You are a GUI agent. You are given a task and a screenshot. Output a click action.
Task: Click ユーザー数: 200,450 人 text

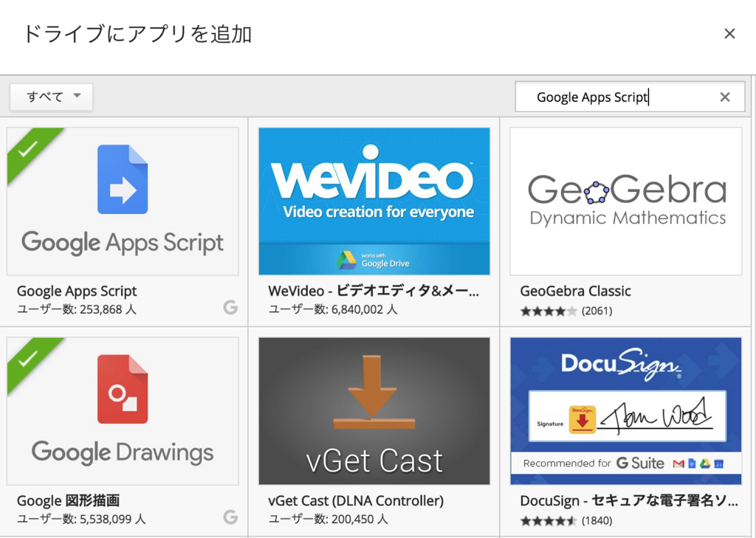coord(328,519)
